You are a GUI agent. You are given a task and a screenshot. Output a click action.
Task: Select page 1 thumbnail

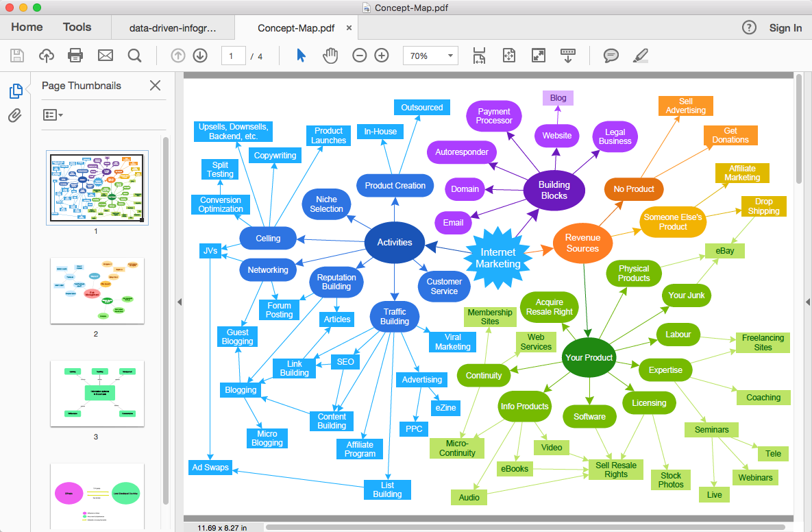[97, 188]
